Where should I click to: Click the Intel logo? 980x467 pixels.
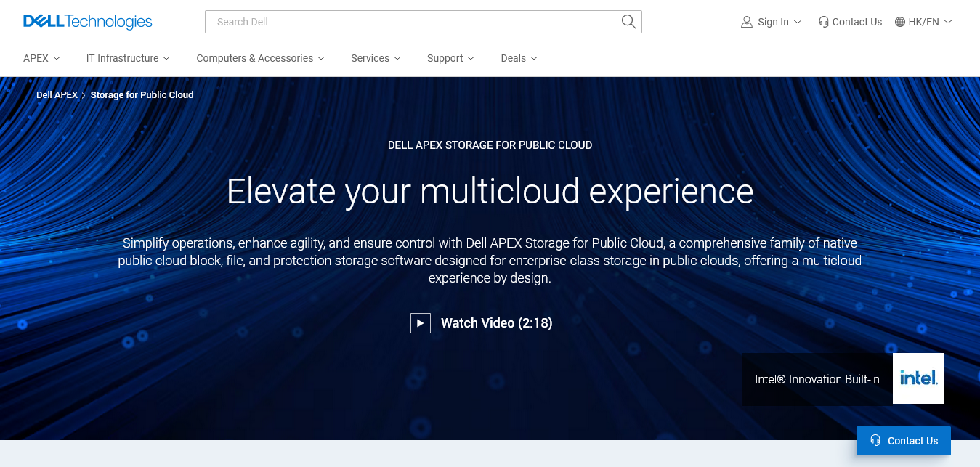tap(918, 378)
